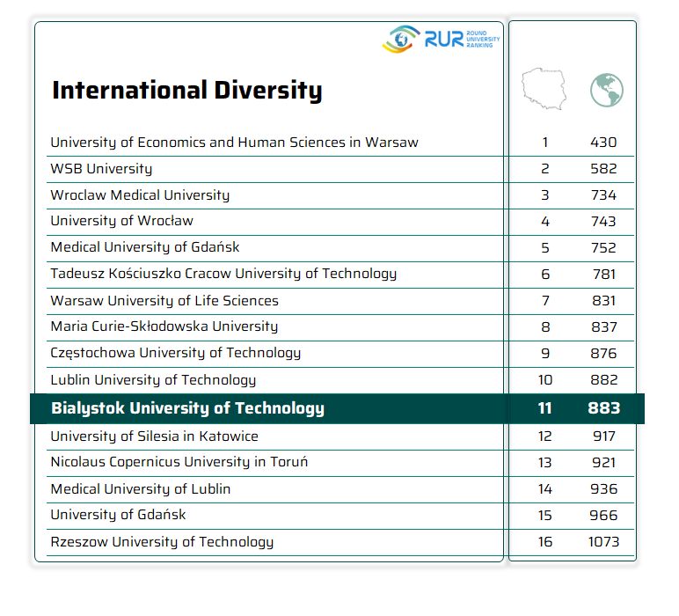The width and height of the screenshot is (679, 616).
Task: Click national rank 12 for University of Silesia
Action: coord(545,436)
